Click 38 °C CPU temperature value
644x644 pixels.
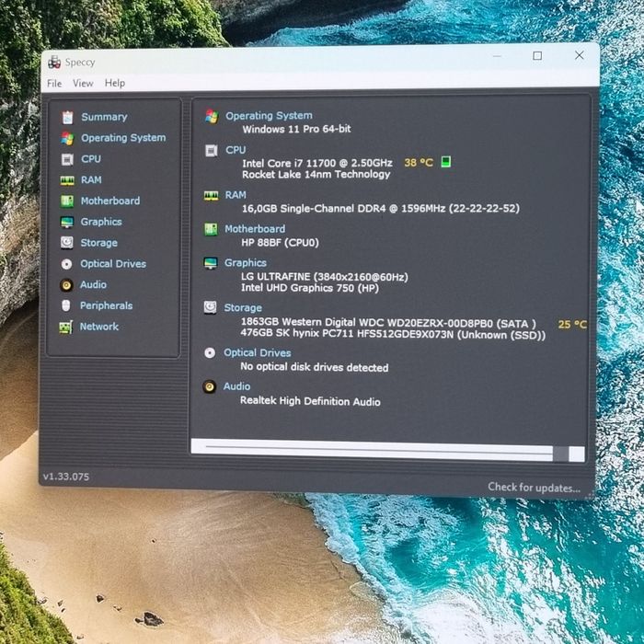[419, 163]
